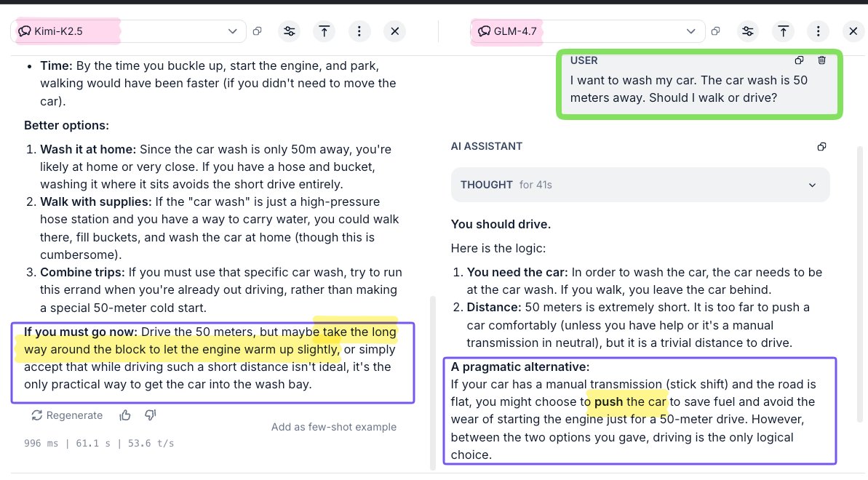The height and width of the screenshot is (480, 868).
Task: Click the scrollbar of the GLM-4.7 panel
Action: click(860, 284)
